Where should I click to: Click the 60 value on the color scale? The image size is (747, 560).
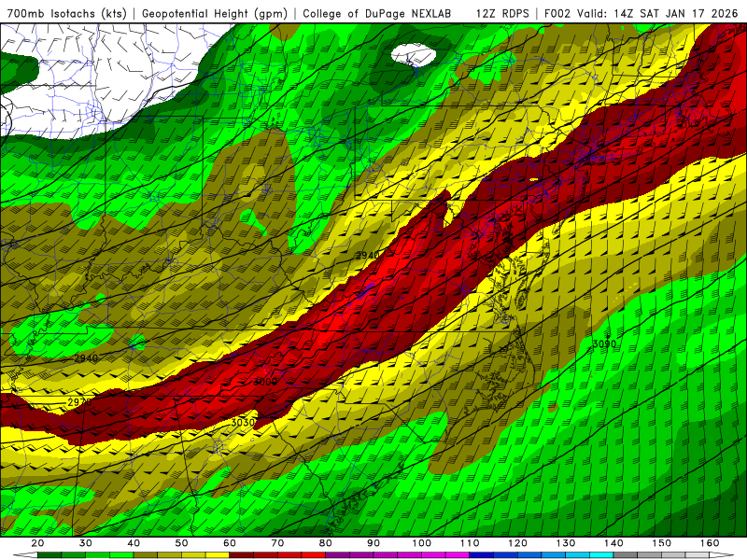pos(230,543)
